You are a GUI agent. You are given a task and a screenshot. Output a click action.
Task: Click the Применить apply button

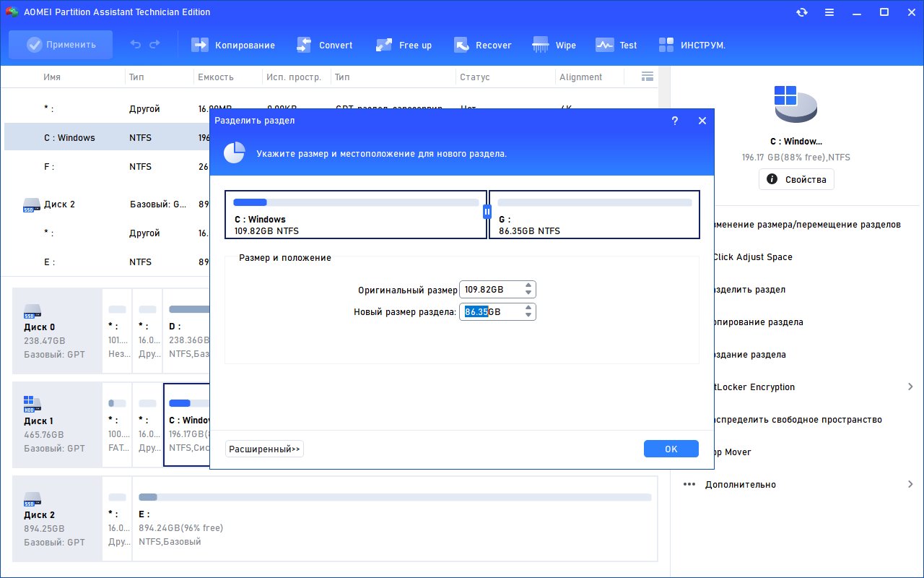pos(61,45)
